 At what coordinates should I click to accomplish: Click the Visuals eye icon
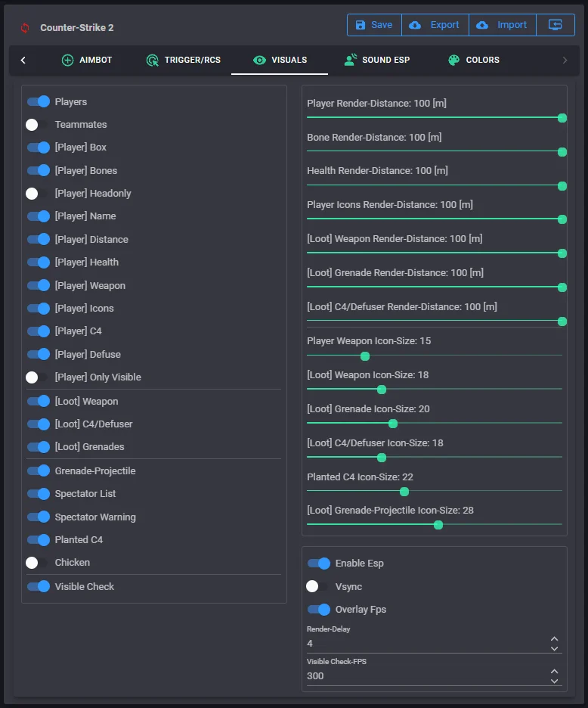(259, 60)
